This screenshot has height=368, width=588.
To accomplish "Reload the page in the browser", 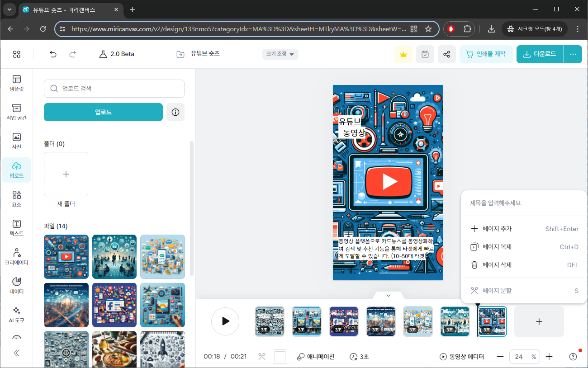I will [43, 28].
